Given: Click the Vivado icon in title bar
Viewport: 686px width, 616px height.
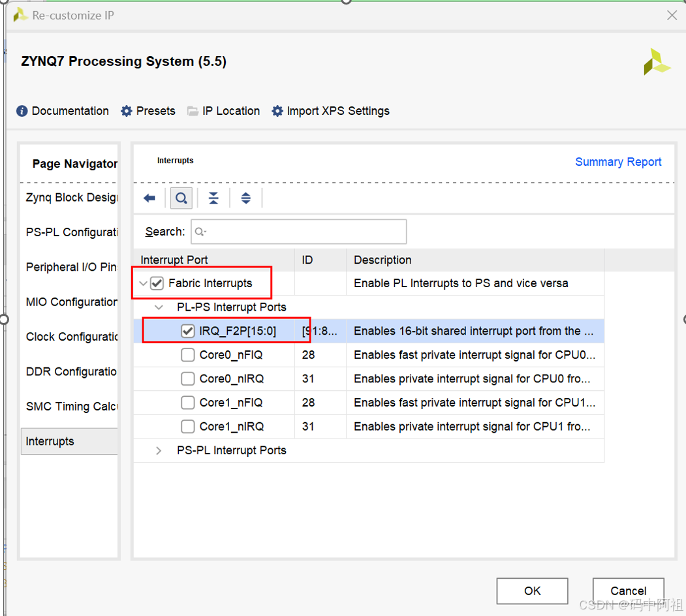Looking at the screenshot, I should (21, 16).
